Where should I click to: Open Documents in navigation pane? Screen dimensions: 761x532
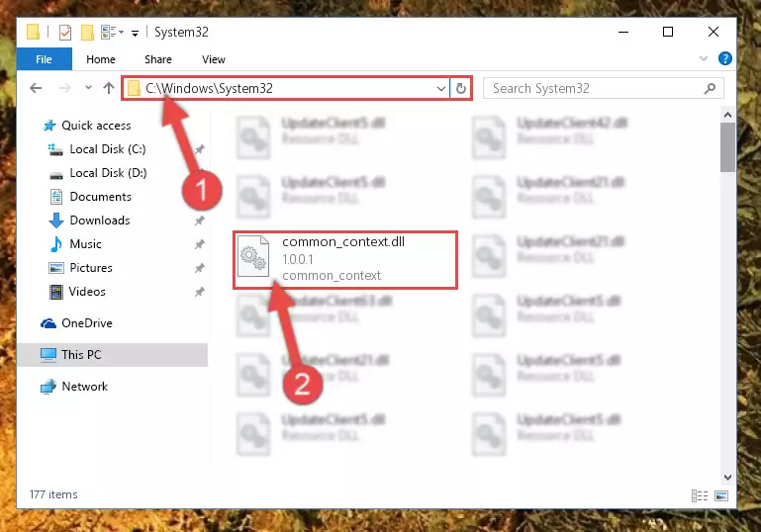tap(101, 197)
